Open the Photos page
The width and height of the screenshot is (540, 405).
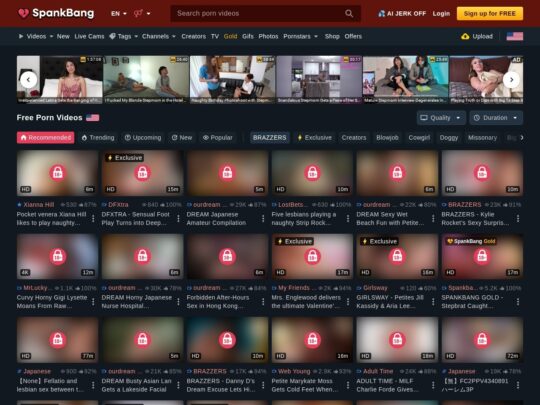268,36
